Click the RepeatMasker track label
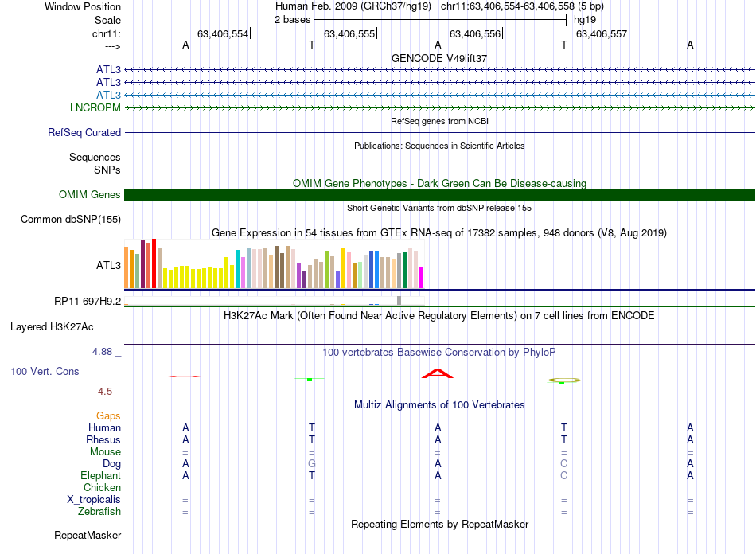The width and height of the screenshot is (756, 554). (88, 535)
